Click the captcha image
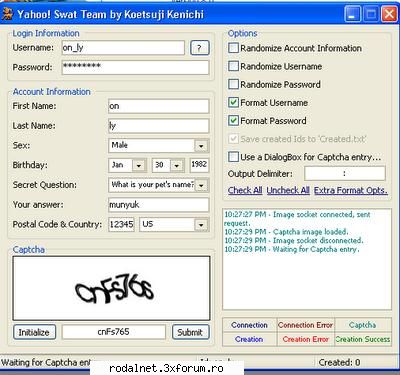 click(x=111, y=288)
